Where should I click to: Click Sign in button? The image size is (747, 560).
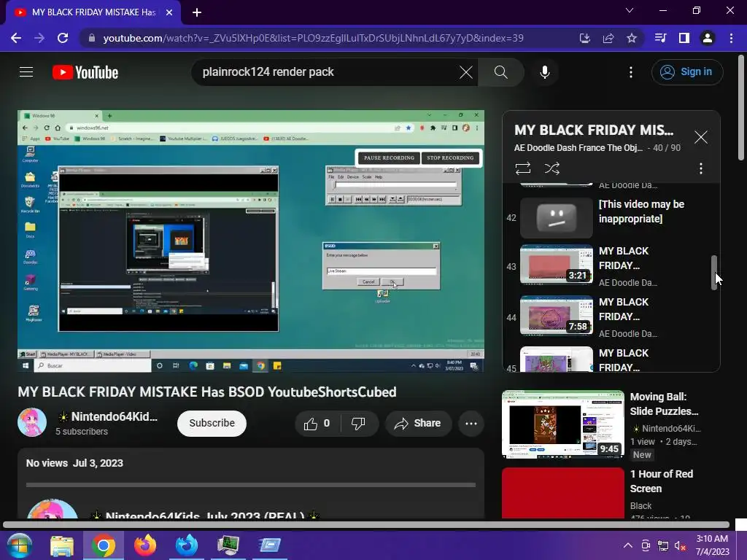point(687,72)
